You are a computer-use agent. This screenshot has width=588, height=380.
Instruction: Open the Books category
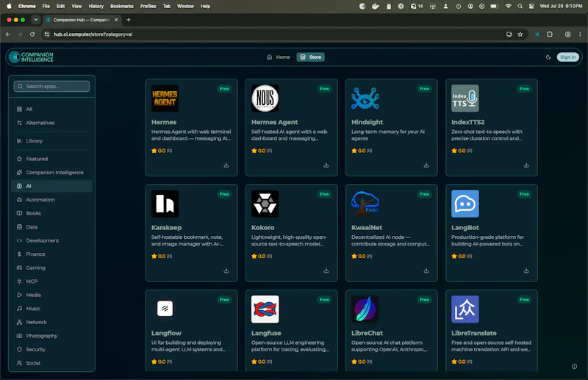(51, 213)
